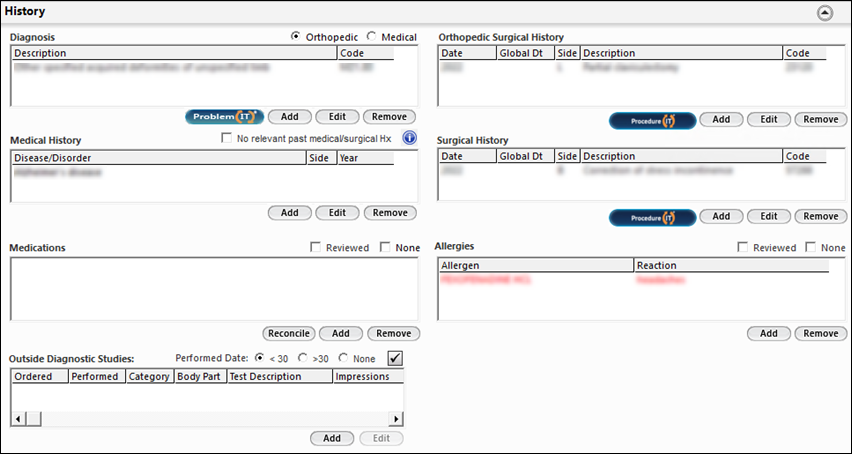Launch Problem IT under Diagnosis
852x454 pixels.
pyautogui.click(x=224, y=117)
